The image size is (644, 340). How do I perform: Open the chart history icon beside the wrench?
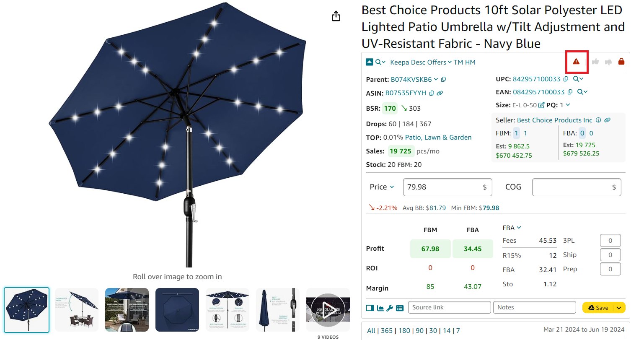[380, 308]
